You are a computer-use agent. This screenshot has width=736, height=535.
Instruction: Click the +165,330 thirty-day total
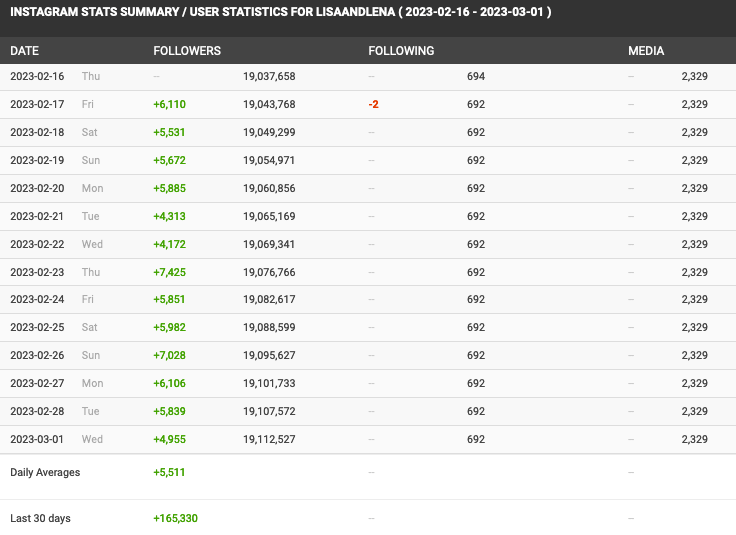[x=176, y=518]
